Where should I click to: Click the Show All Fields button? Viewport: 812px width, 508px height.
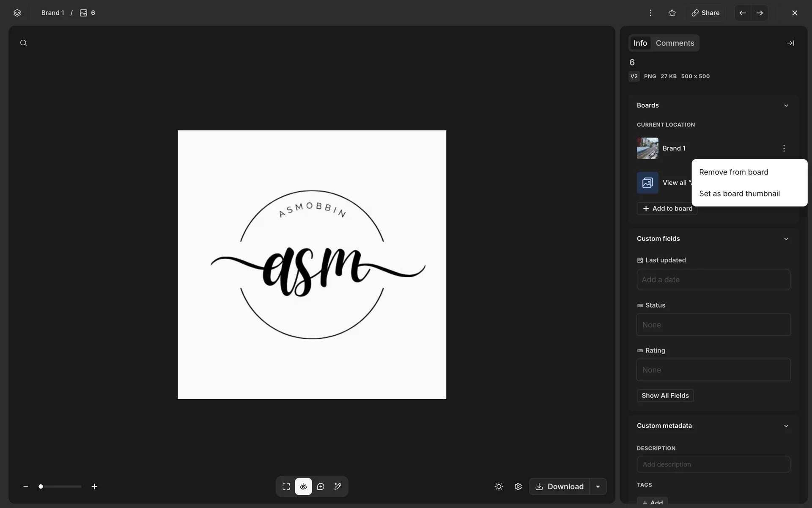tap(665, 395)
